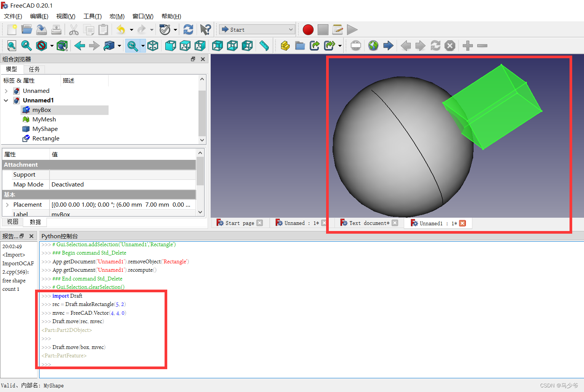Screen dimensions: 584x392
Task: Switch to the 视图 property tab
Action: click(13, 222)
